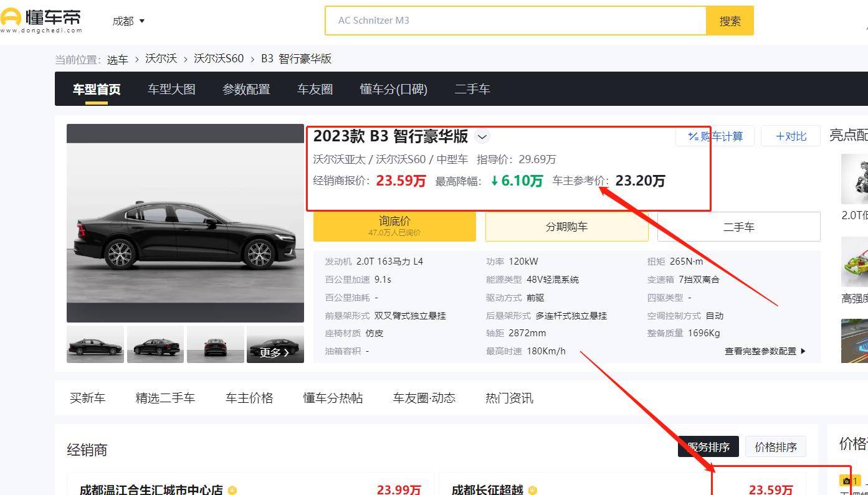Click the 23.99万 dealer price
Image resolution: width=868 pixels, height=495 pixels.
click(399, 489)
